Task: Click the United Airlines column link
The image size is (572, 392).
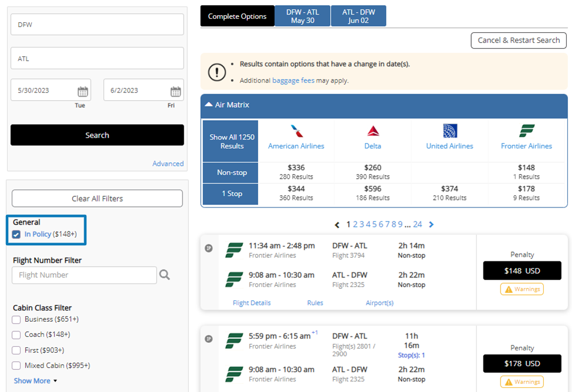Action: pos(450,146)
